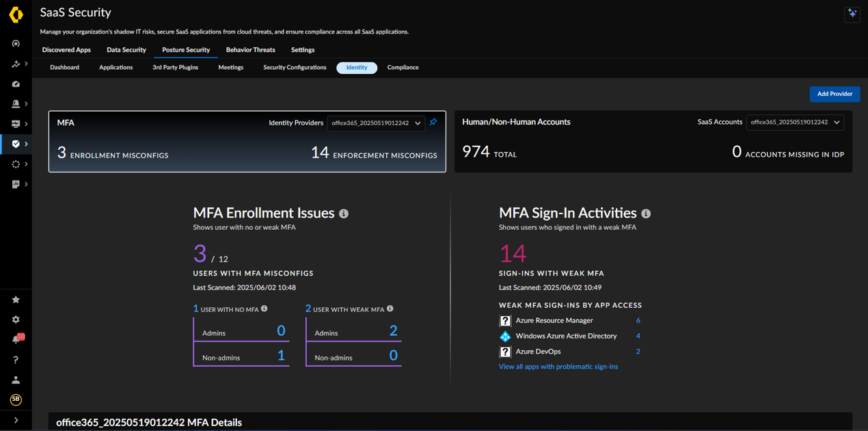Open the SaaS Accounts dropdown
868x431 pixels.
pos(795,122)
